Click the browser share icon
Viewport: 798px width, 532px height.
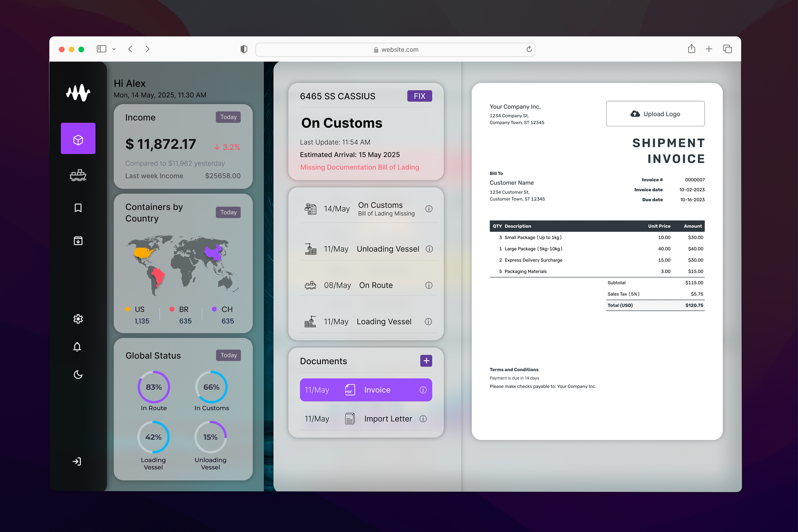click(691, 48)
